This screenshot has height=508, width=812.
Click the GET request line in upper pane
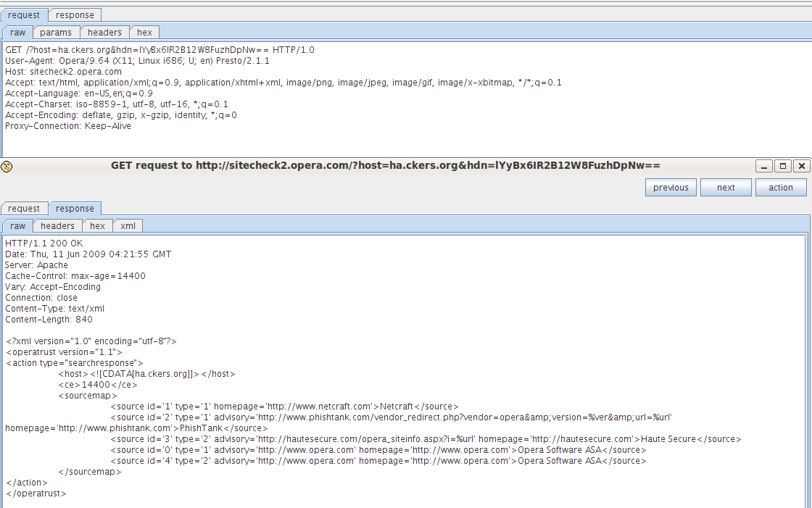point(159,50)
